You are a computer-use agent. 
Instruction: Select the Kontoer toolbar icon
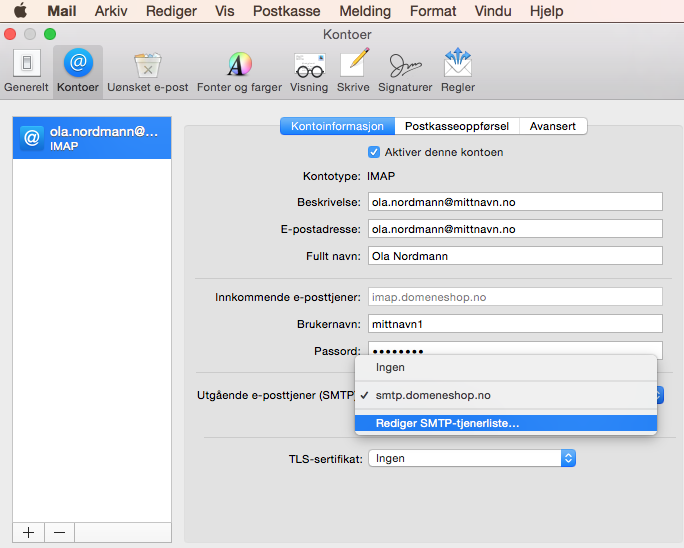[78, 70]
